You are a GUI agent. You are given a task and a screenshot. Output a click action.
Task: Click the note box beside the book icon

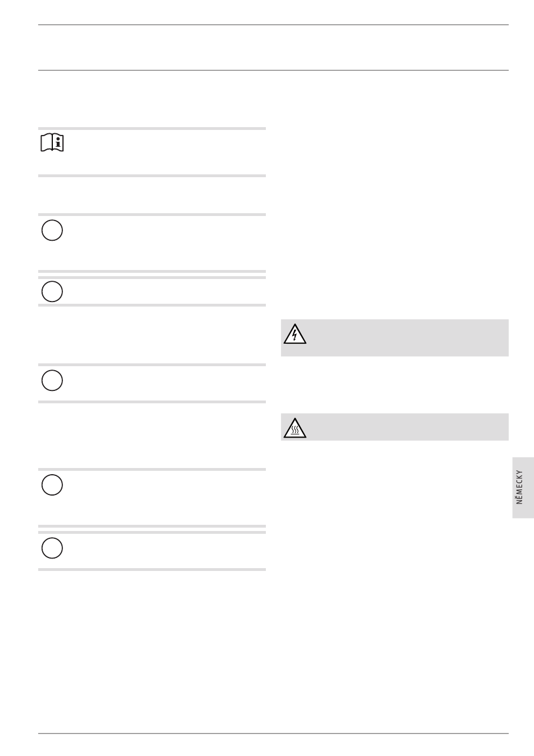pos(152,152)
